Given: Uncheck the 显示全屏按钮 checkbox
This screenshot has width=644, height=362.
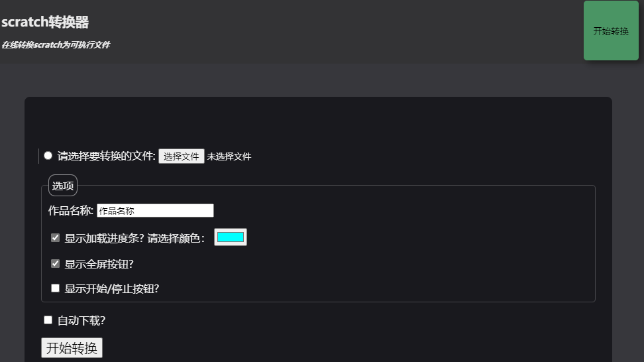Looking at the screenshot, I should (x=56, y=263).
